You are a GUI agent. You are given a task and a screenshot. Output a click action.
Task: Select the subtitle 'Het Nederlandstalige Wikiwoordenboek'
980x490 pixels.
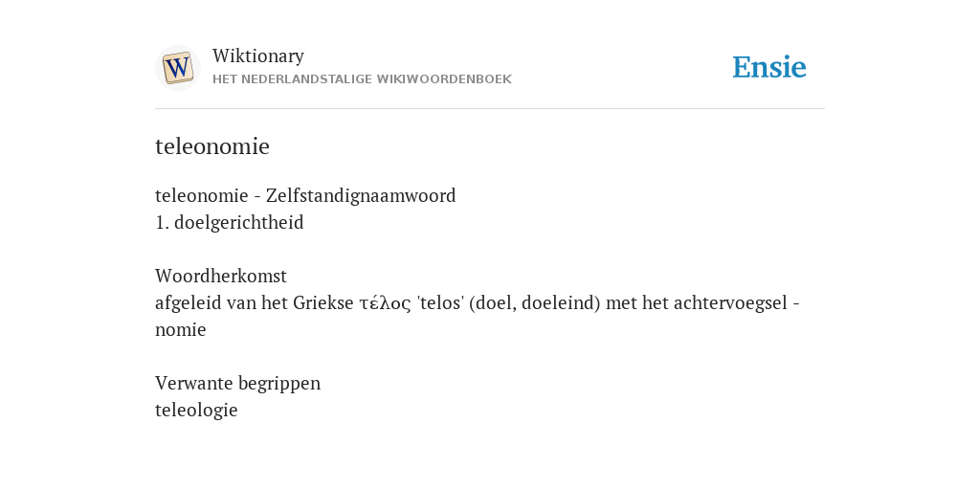pos(362,79)
